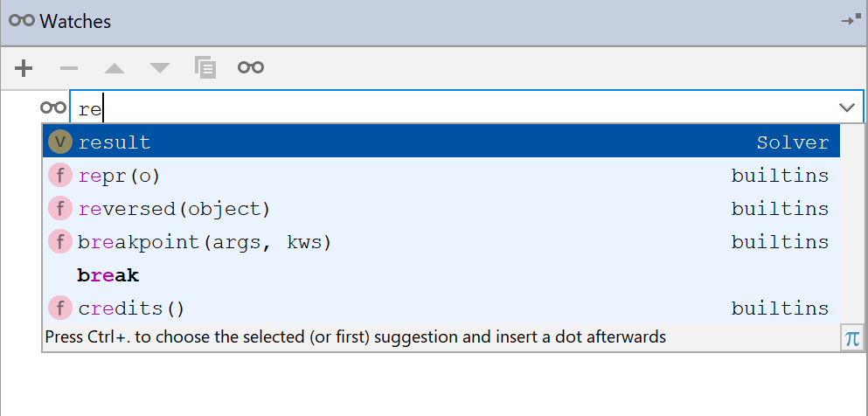868x416 pixels.
Task: Click the Remove Watch minus icon
Action: [69, 68]
